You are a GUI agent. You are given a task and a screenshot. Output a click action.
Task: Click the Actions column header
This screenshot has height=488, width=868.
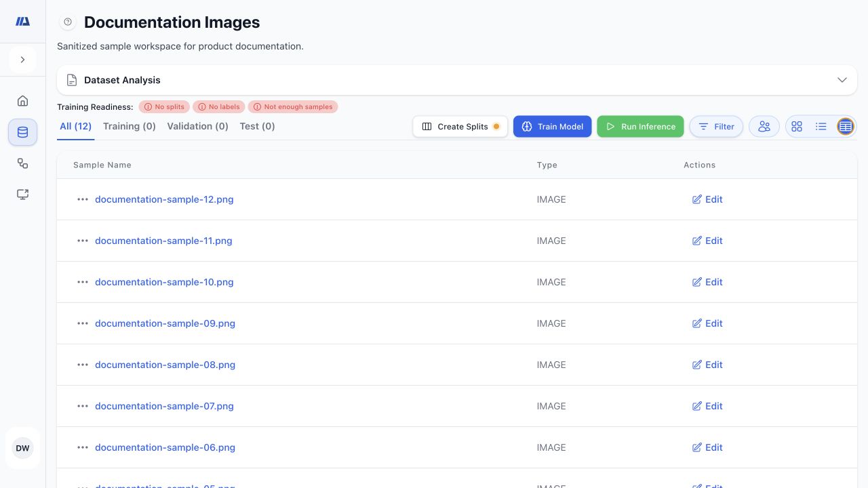tap(699, 165)
